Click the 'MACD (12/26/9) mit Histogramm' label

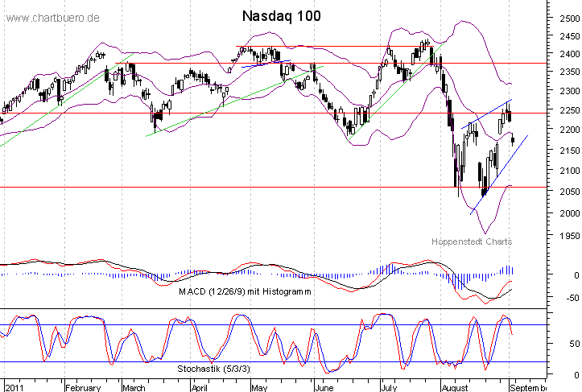tap(245, 291)
